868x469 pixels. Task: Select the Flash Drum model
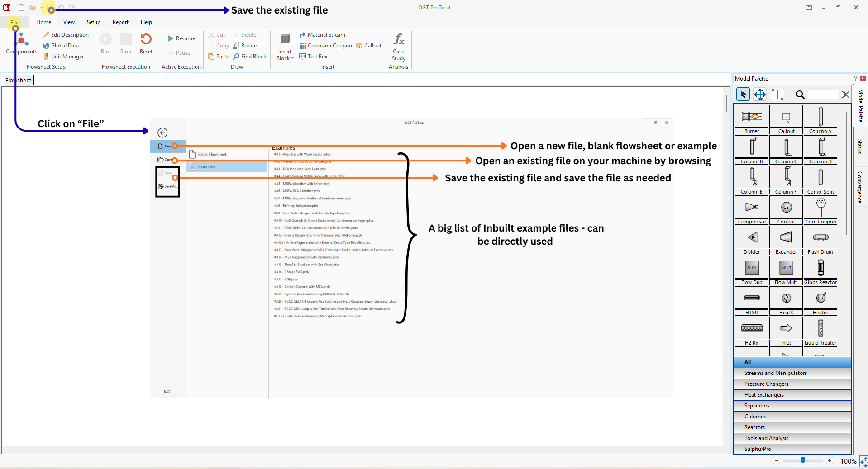820,237
